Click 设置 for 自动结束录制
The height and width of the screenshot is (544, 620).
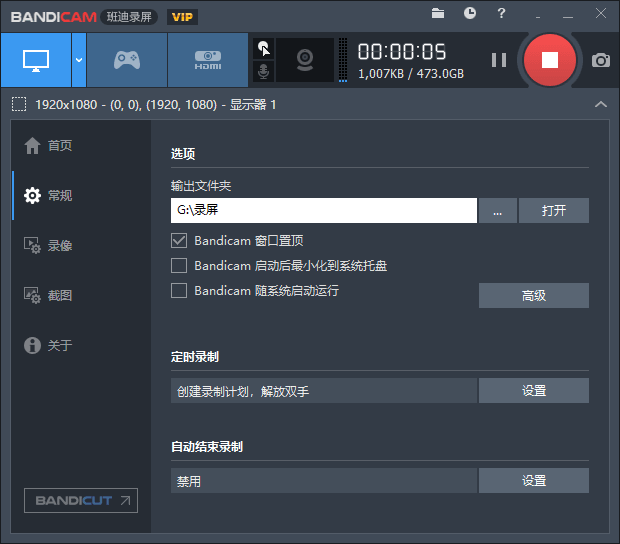point(534,480)
